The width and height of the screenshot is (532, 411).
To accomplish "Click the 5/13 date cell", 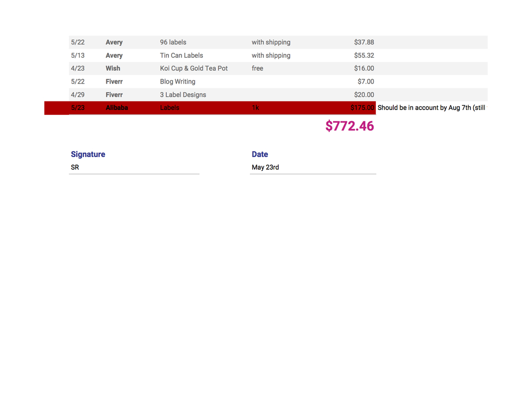I will (x=78, y=56).
